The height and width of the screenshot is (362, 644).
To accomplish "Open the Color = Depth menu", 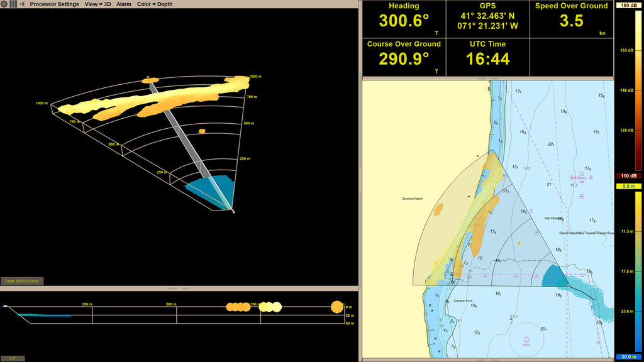I will 155,4.
